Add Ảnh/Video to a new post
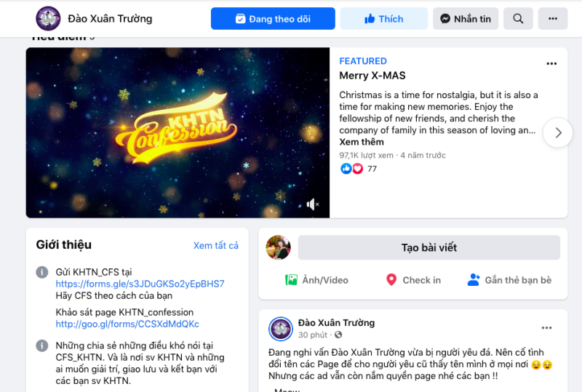 316,280
